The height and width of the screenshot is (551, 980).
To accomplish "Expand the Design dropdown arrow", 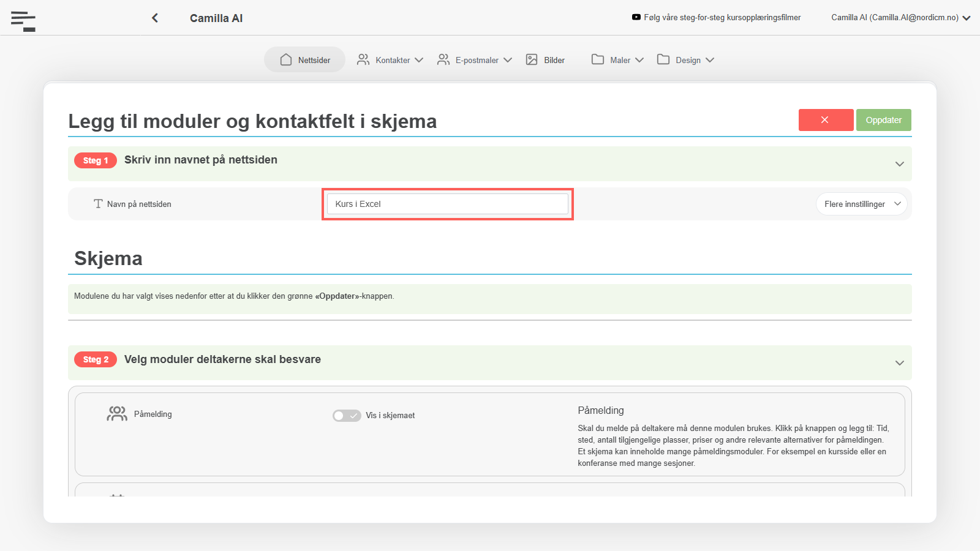I will [710, 60].
